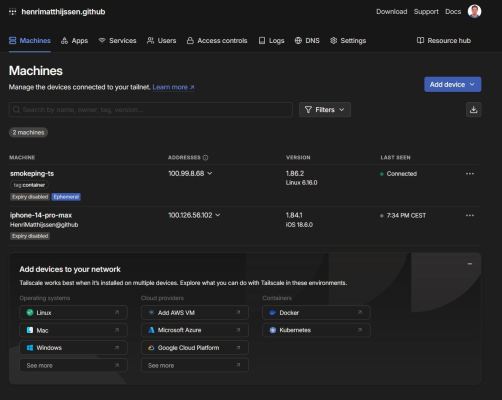Select the Microsoft Azure option
This screenshot has height=400, width=502.
point(195,330)
